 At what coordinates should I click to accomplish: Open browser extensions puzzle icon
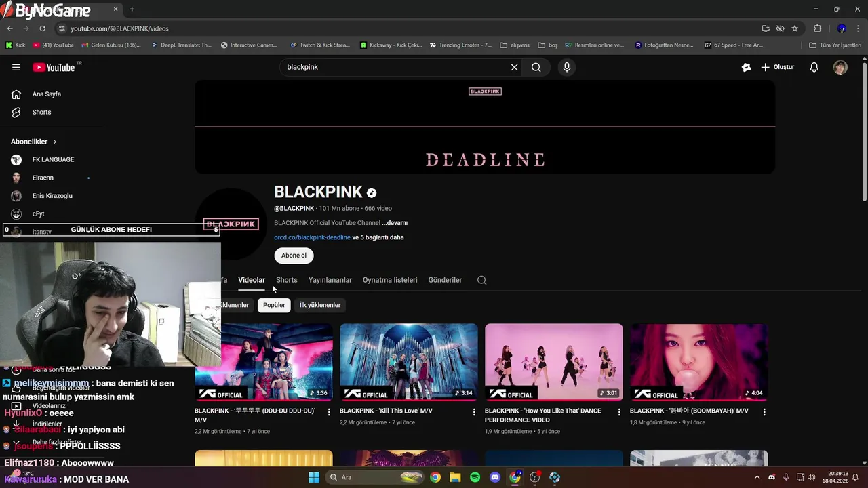point(817,28)
